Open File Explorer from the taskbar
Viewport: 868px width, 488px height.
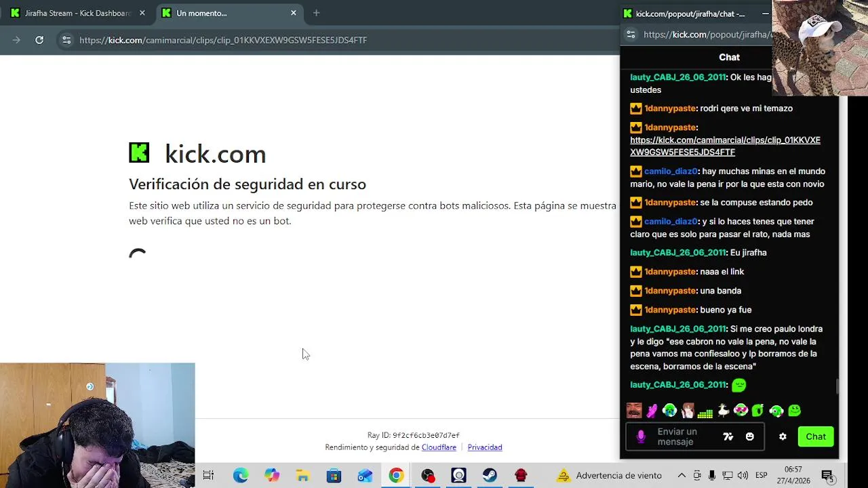(302, 475)
